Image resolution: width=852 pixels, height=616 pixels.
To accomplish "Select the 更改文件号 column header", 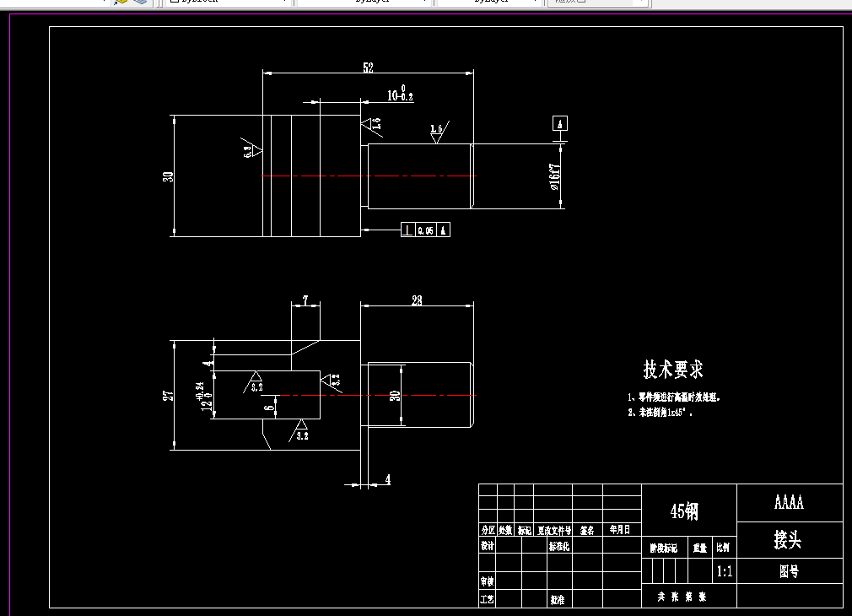I will pyautogui.click(x=553, y=530).
